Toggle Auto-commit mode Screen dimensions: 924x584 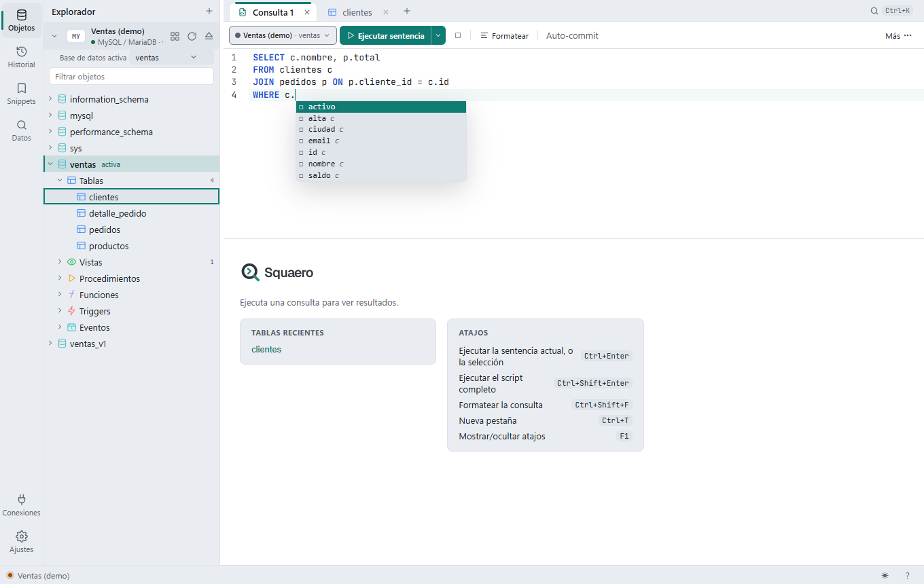(x=572, y=36)
